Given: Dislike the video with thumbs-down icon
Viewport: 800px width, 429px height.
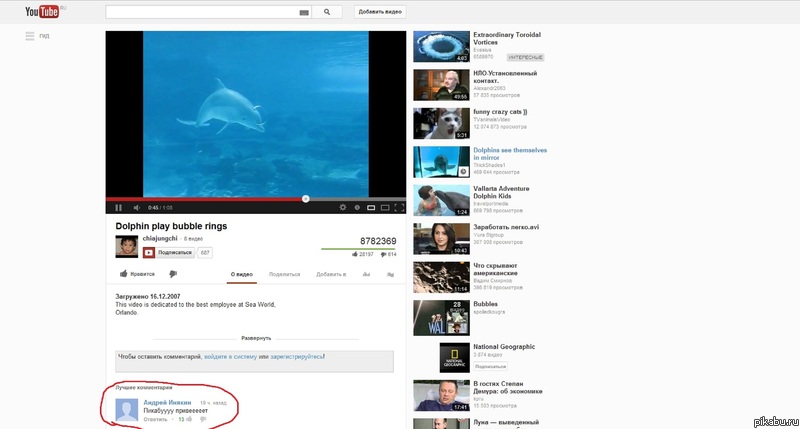Looking at the screenshot, I should (173, 273).
